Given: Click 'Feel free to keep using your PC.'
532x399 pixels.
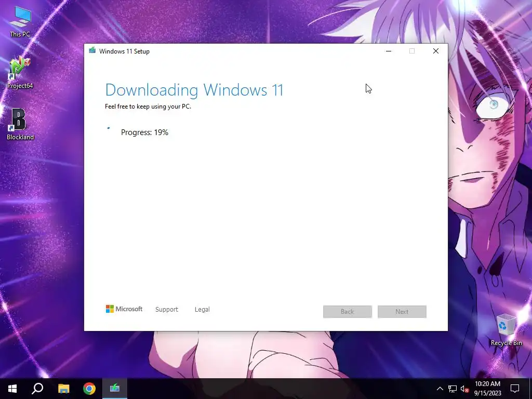Looking at the screenshot, I should coord(148,107).
